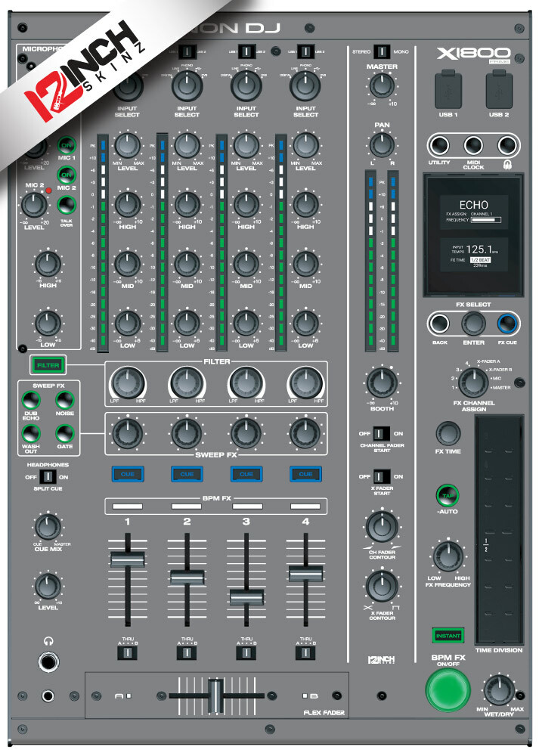Click the ENTER knob under FX SELECT

pyautogui.click(x=473, y=324)
